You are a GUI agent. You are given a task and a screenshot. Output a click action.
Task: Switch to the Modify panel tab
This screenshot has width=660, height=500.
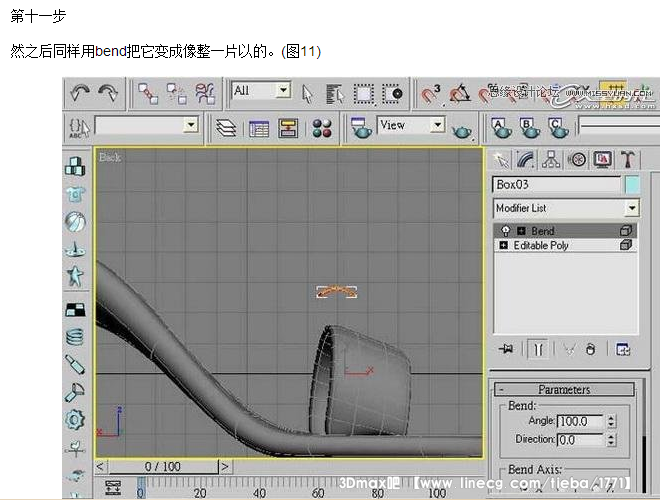[x=526, y=160]
